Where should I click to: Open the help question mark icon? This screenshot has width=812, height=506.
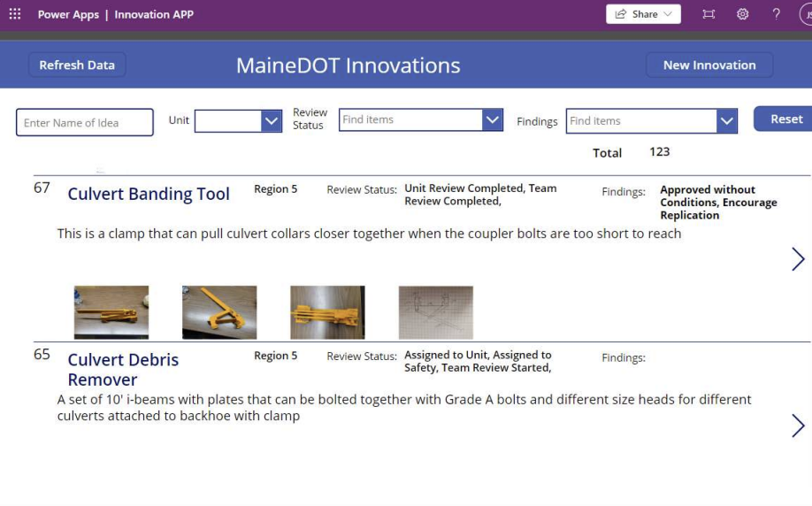click(777, 14)
